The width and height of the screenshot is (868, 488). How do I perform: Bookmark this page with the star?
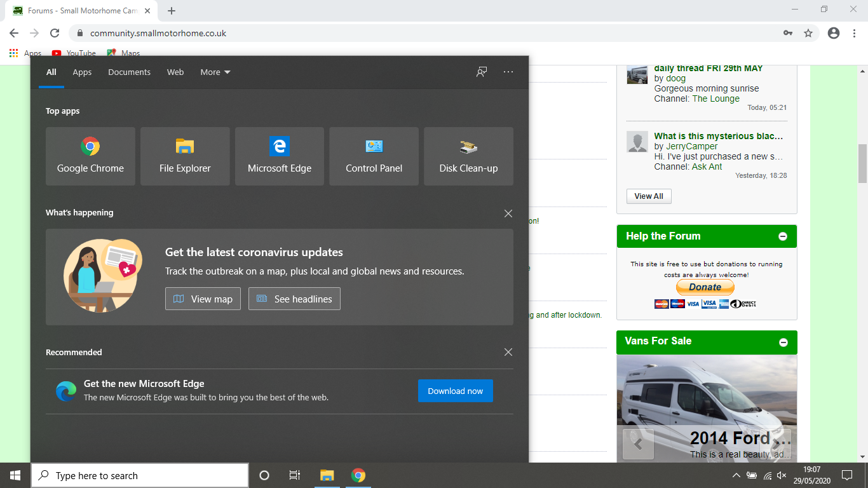point(808,33)
